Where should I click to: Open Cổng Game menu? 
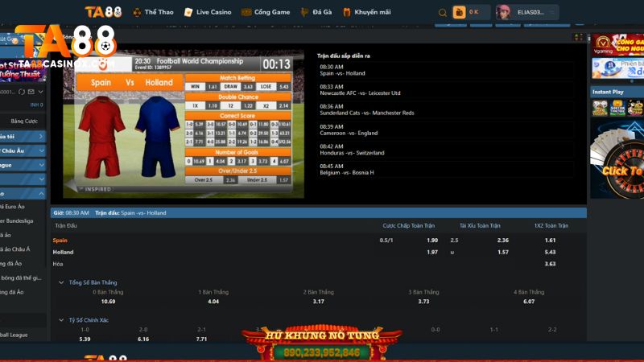click(266, 12)
